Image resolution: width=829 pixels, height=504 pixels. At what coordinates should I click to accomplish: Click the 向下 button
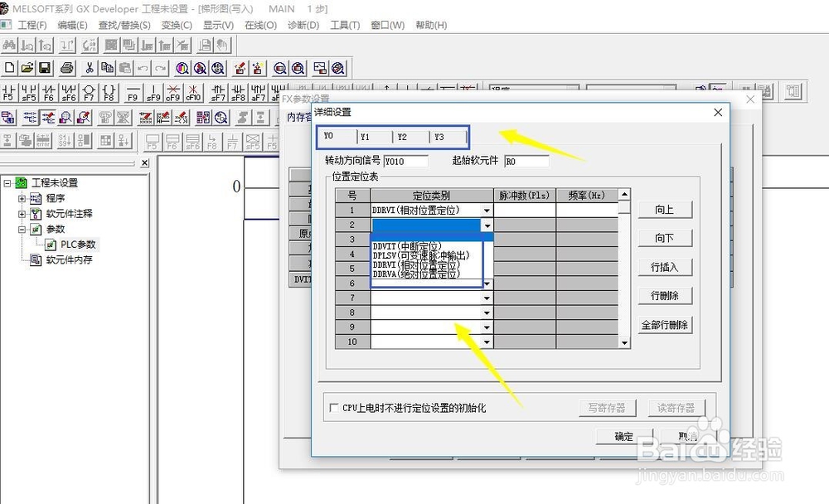pos(665,239)
